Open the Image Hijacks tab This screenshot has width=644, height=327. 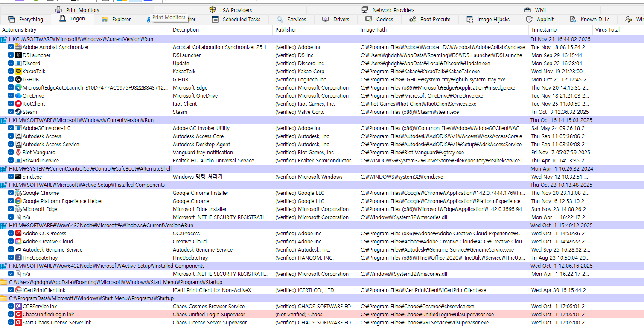tap(488, 19)
